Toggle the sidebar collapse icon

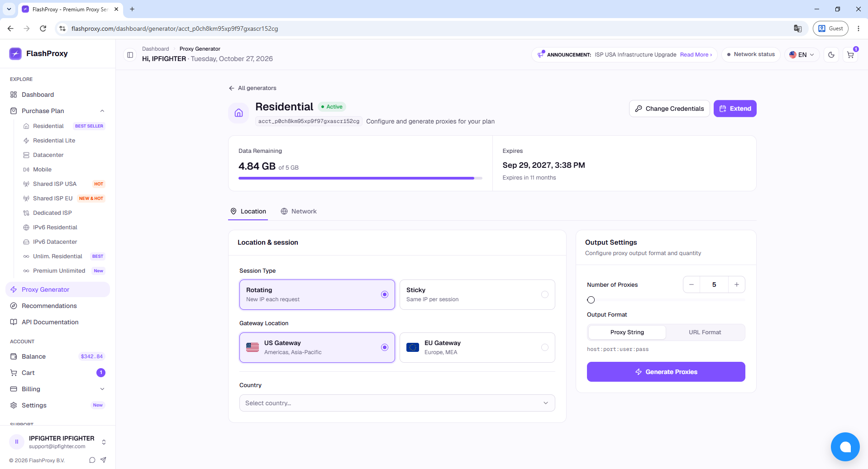130,55
